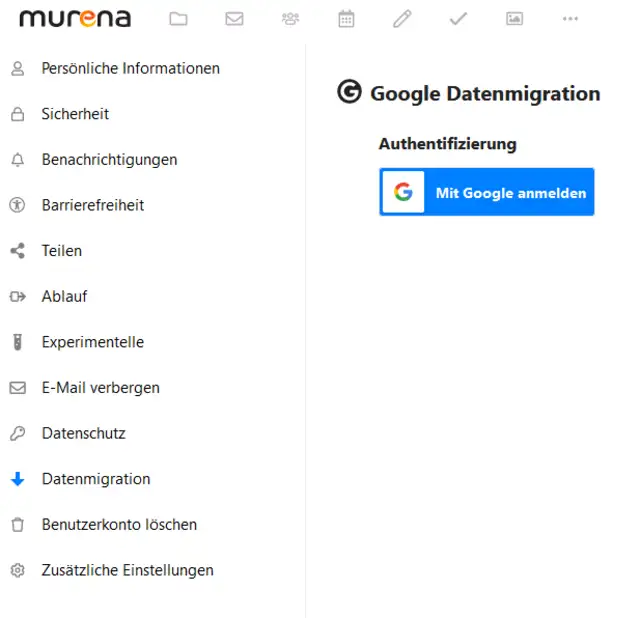640x618 pixels.
Task: Open E-Mail verbergen settings
Action: [x=100, y=388]
